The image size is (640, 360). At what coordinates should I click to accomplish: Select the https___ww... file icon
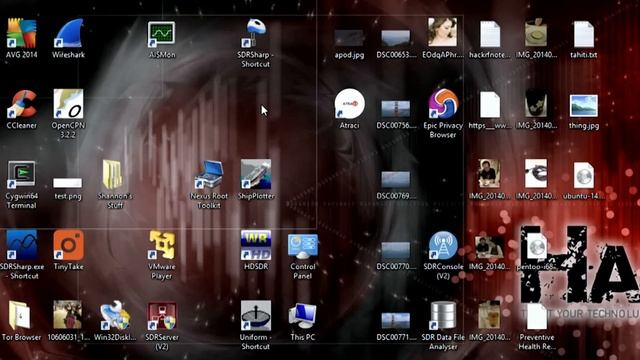point(490,104)
